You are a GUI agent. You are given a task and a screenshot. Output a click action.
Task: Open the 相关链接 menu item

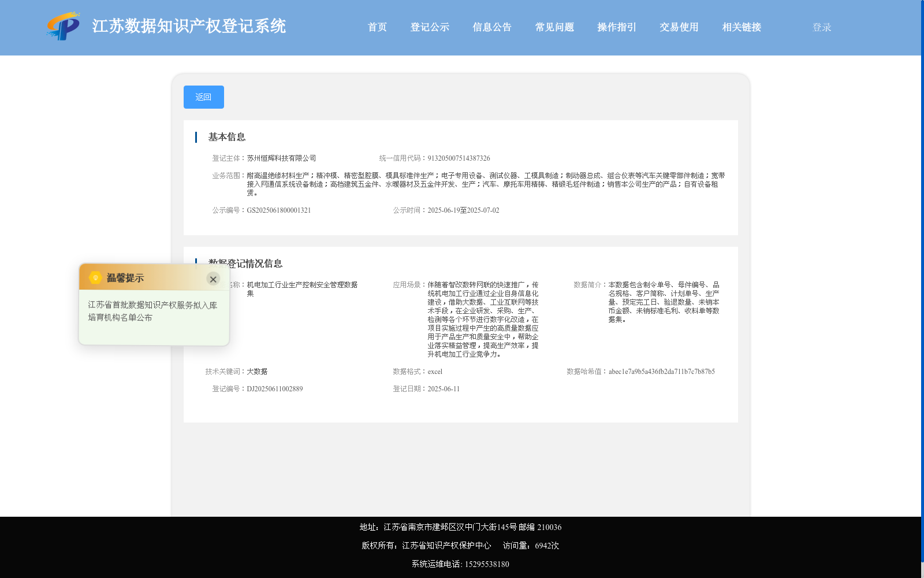(742, 27)
